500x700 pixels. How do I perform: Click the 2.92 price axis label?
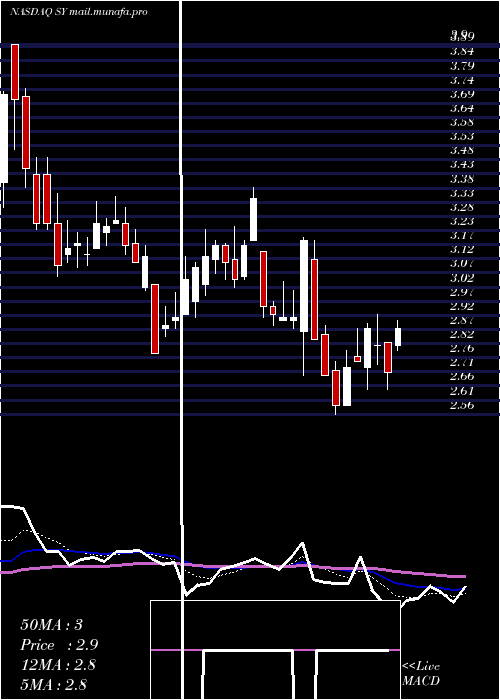click(x=462, y=306)
